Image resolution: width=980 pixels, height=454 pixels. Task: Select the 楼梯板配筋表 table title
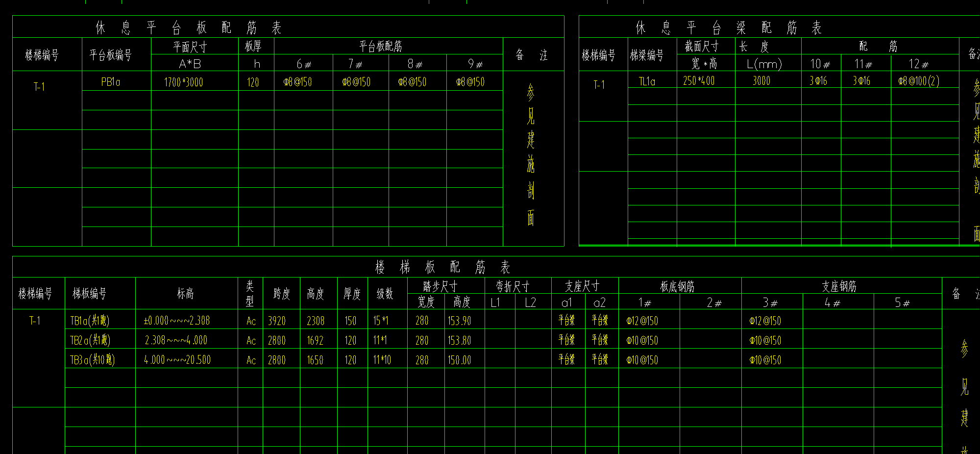(x=442, y=267)
